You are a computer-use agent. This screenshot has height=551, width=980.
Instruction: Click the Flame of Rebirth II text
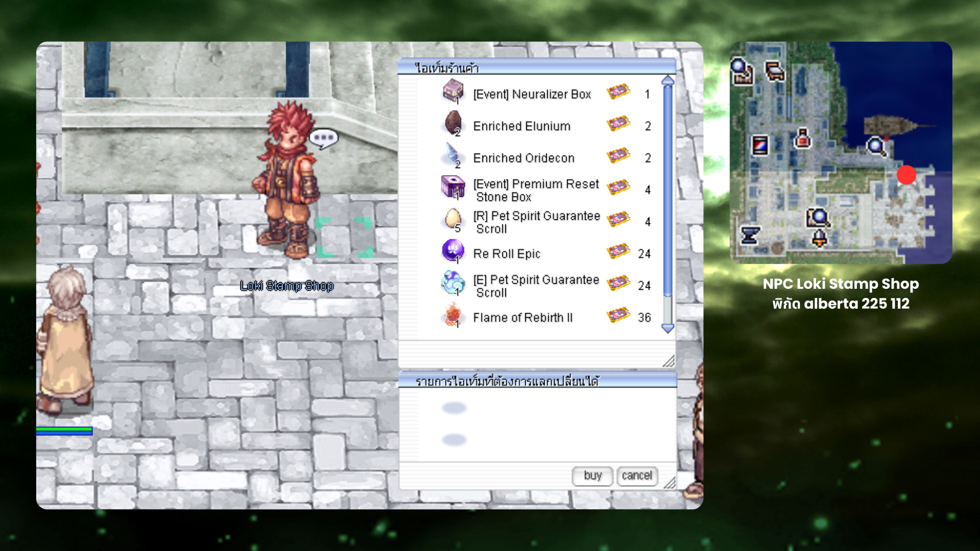pos(523,317)
